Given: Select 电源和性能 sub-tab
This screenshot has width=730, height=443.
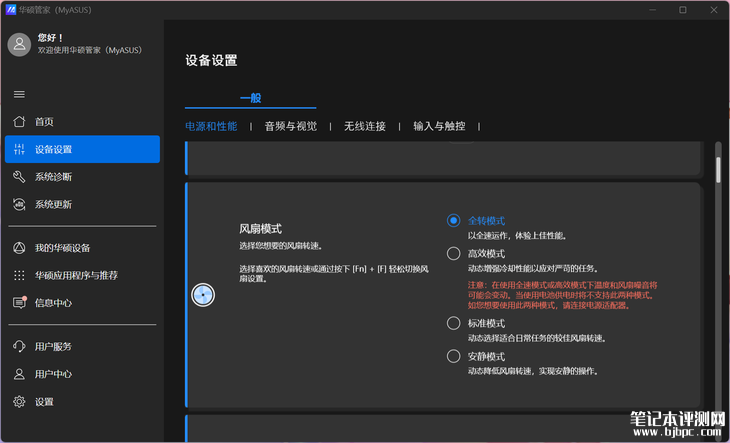Looking at the screenshot, I should point(211,126).
